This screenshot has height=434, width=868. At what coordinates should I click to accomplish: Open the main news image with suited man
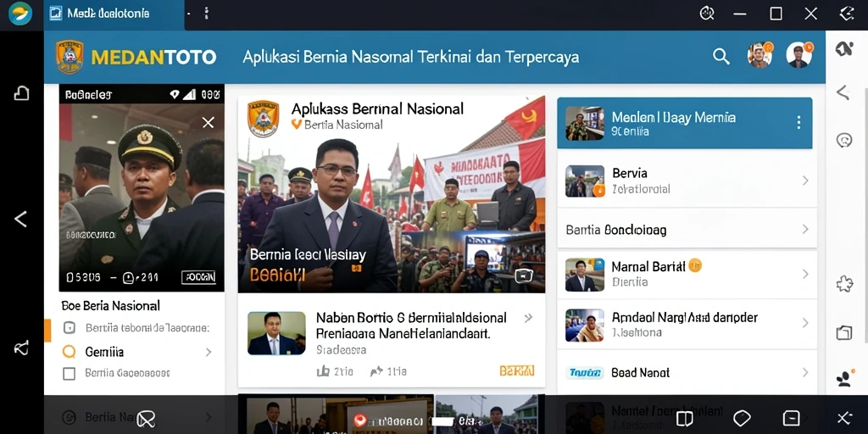392,194
